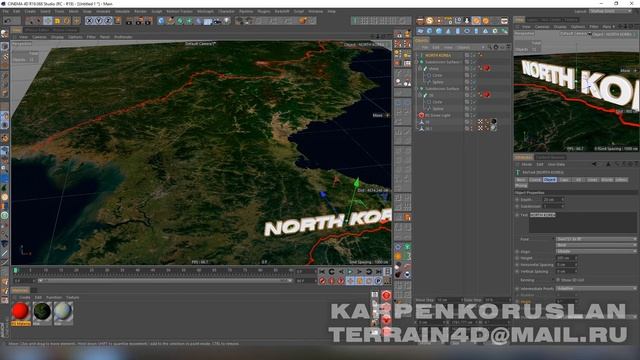Screen dimensions: 640x360
Task: Open the Intermediate Points dropdown
Action: click(596, 289)
